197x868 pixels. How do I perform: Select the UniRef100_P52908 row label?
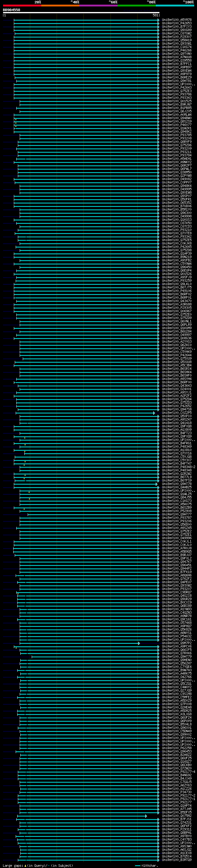pos(177,511)
